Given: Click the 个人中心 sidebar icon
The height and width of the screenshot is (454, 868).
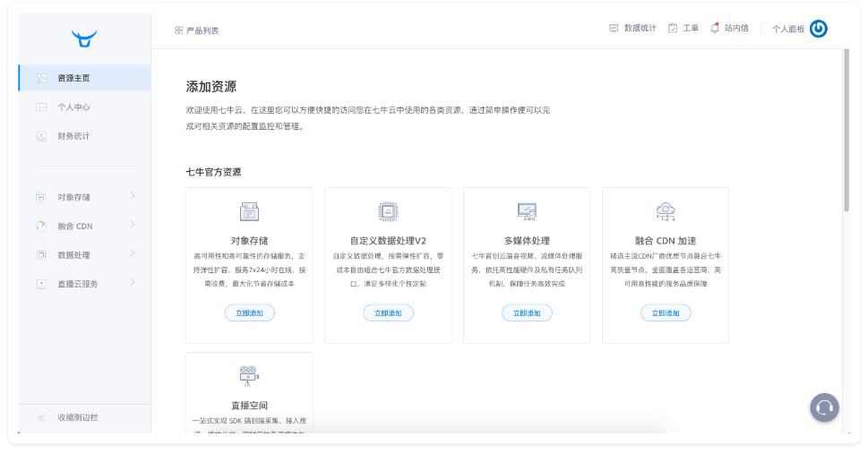Looking at the screenshot, I should [x=41, y=107].
